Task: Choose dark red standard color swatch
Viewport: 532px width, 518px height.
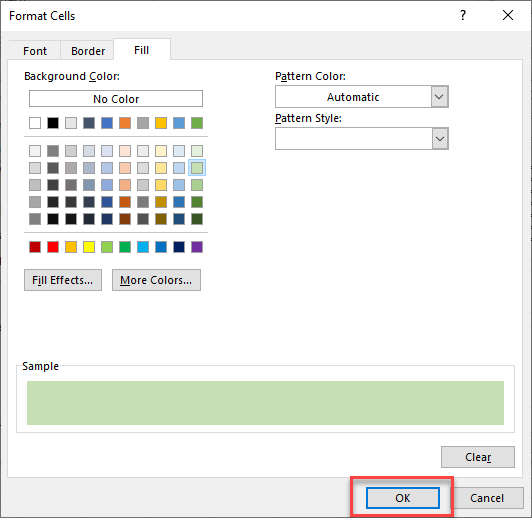Action: click(x=35, y=247)
